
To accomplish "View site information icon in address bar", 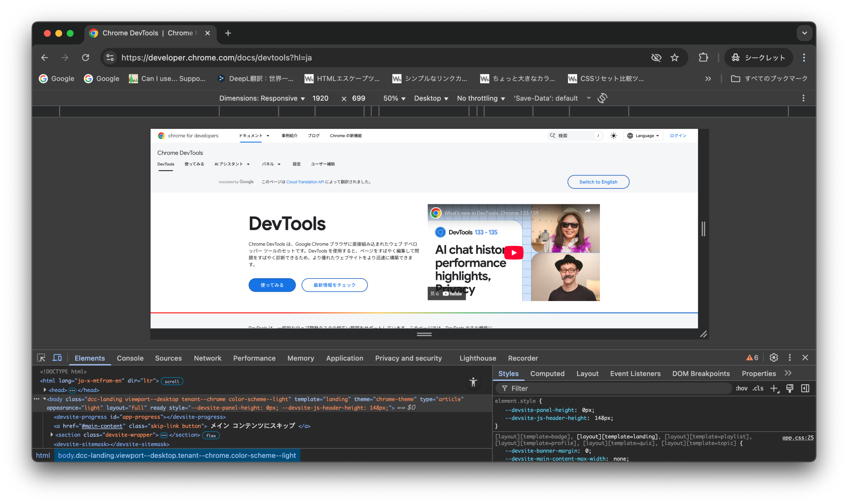I will click(x=110, y=58).
